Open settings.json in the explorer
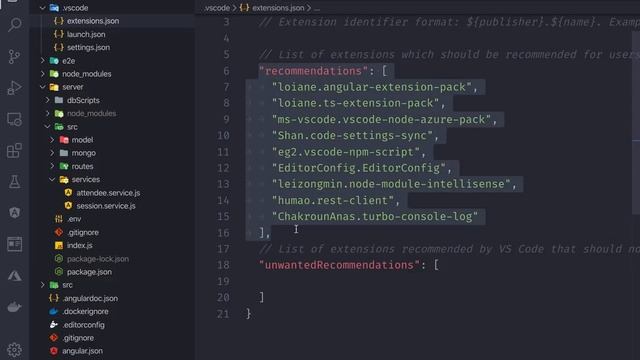This screenshot has width=640, height=360. click(x=88, y=47)
